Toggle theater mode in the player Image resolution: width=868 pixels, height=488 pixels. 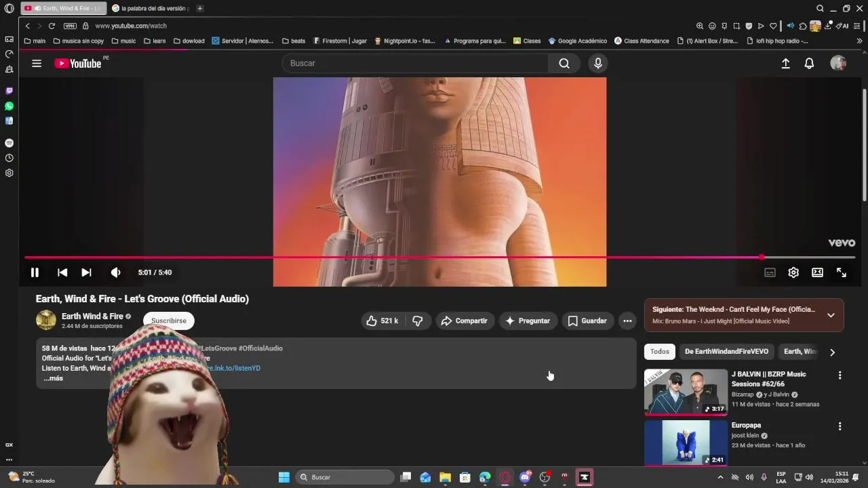tap(817, 272)
